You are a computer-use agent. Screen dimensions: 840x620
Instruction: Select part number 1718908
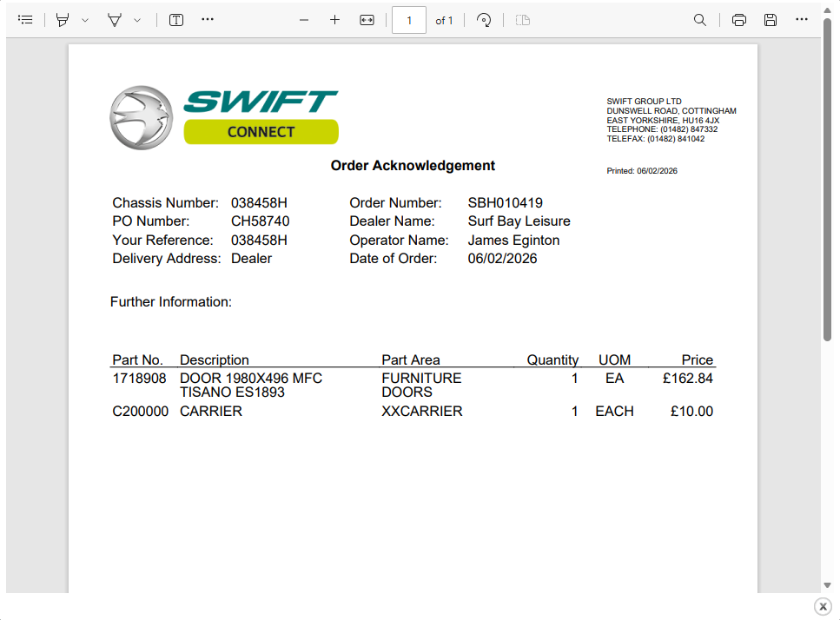139,379
